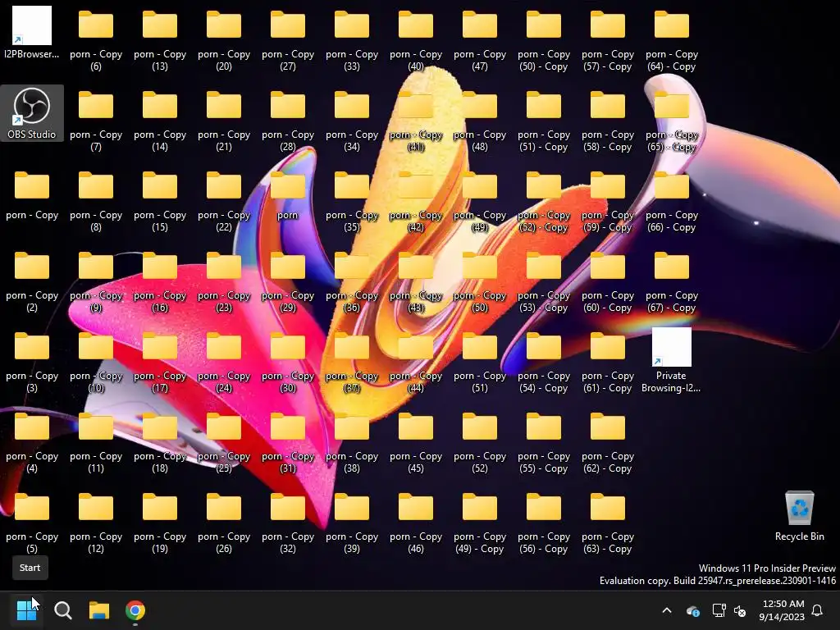Image resolution: width=840 pixels, height=630 pixels.
Task: Open taskbar Search
Action: coord(62,610)
